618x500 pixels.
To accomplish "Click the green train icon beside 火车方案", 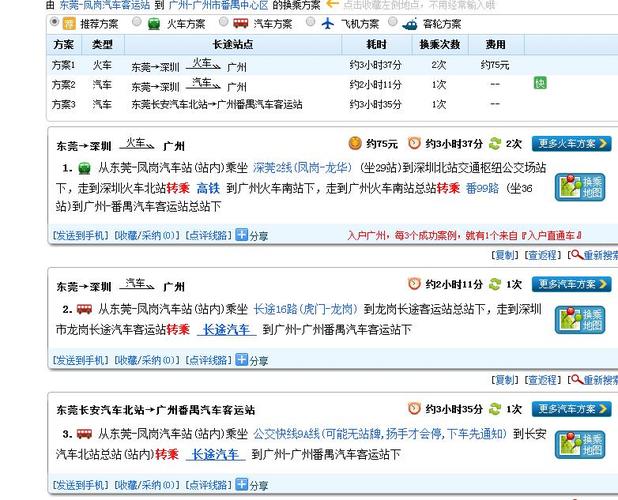I will click(x=154, y=24).
